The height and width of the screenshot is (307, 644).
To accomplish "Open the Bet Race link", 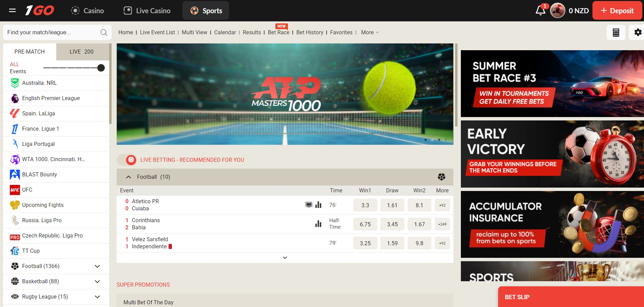I will point(278,33).
